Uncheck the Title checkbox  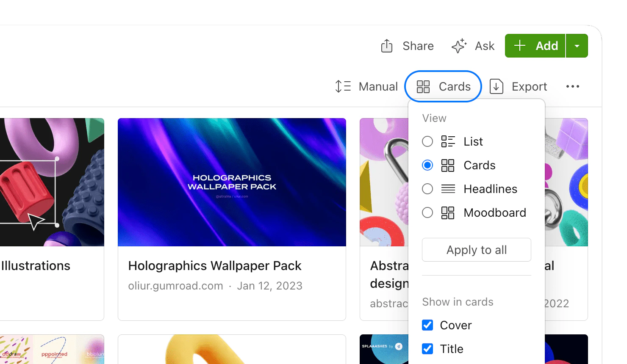[427, 349]
